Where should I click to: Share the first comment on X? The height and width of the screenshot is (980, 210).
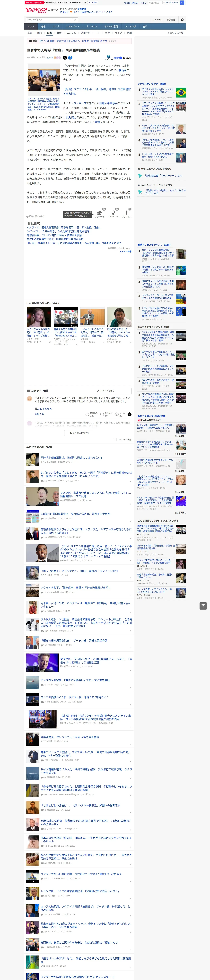[x=130, y=414]
